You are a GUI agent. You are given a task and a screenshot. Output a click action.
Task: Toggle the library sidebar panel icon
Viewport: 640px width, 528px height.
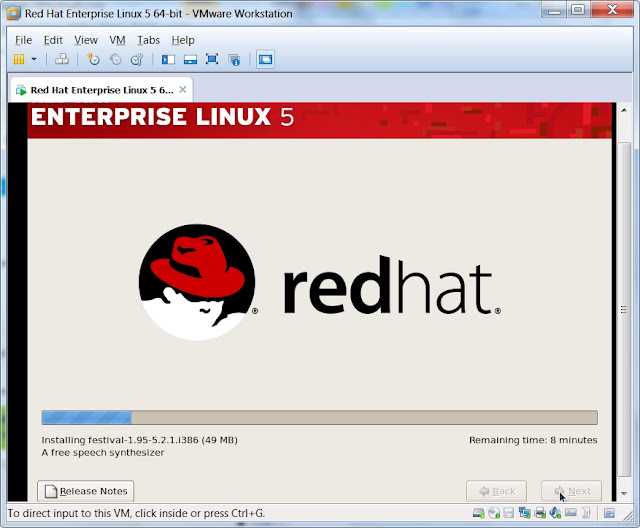tap(168, 60)
